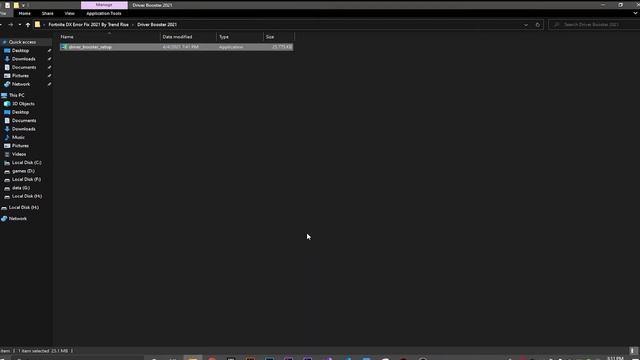
Task: Click the Local Disk (C:) drive icon
Action: coord(7,162)
